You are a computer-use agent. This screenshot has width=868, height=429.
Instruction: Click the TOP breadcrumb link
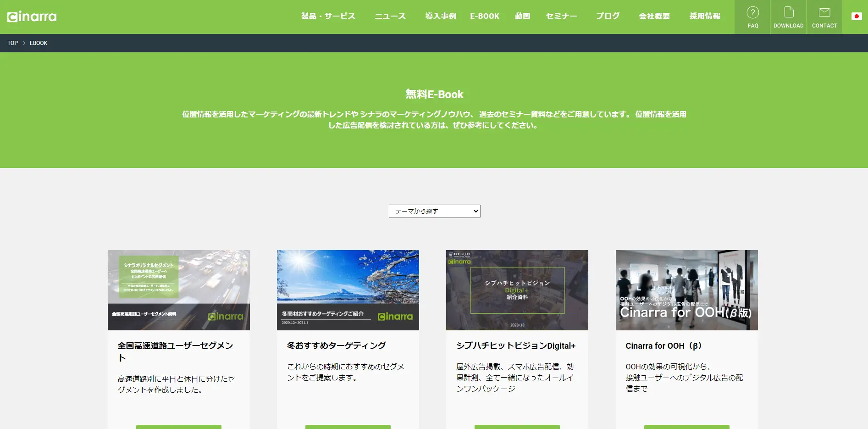[12, 43]
